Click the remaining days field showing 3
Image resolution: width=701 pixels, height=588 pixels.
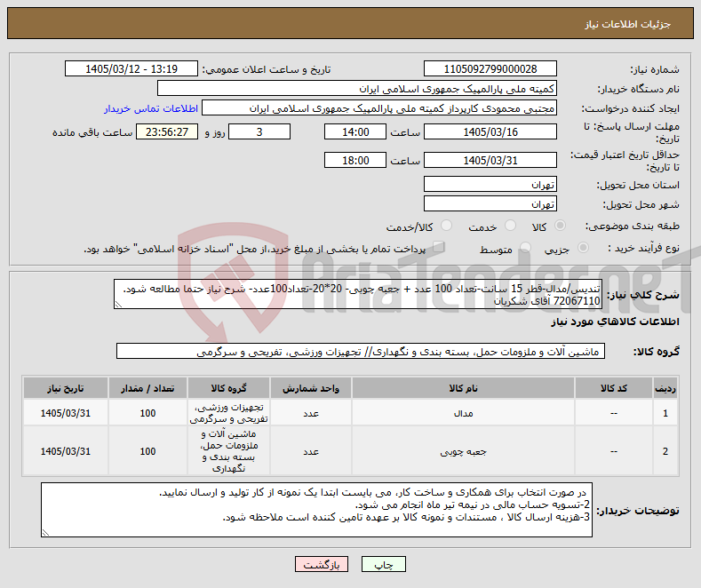[259, 131]
